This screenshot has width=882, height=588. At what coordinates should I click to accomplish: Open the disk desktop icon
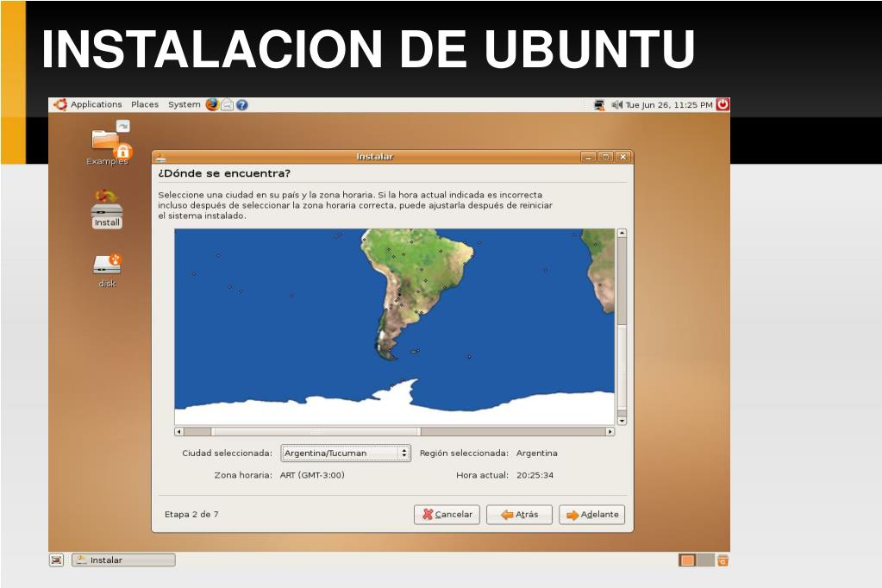(x=107, y=271)
